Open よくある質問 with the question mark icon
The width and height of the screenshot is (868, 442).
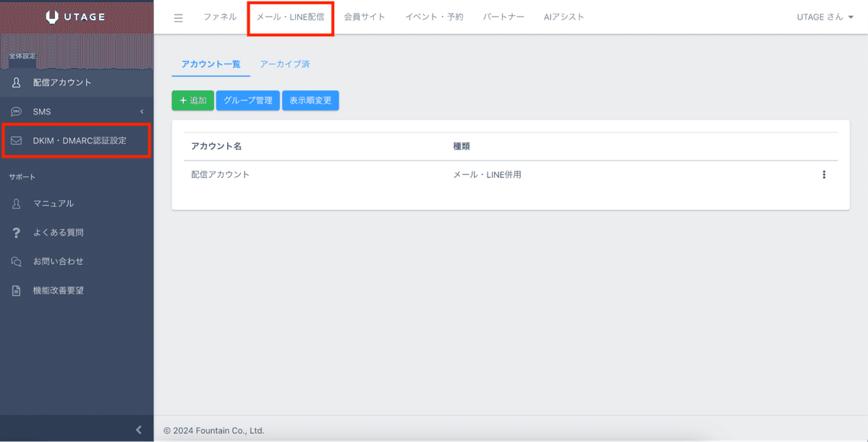click(16, 232)
